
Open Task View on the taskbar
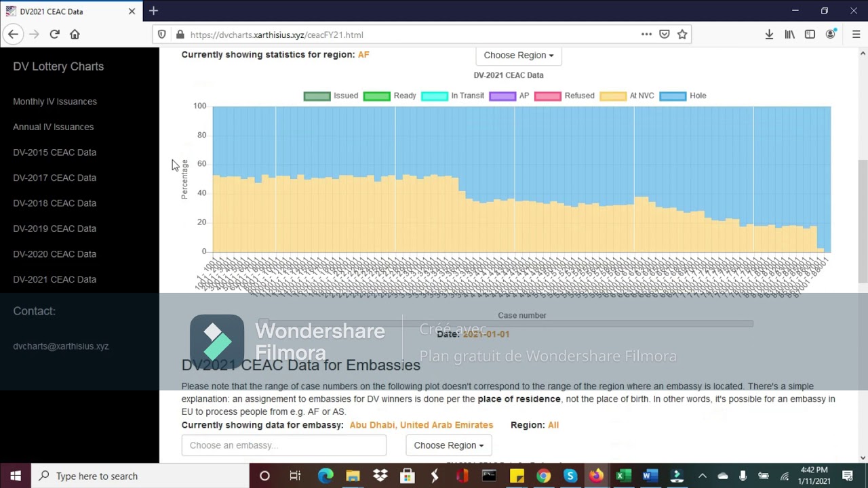pyautogui.click(x=295, y=476)
